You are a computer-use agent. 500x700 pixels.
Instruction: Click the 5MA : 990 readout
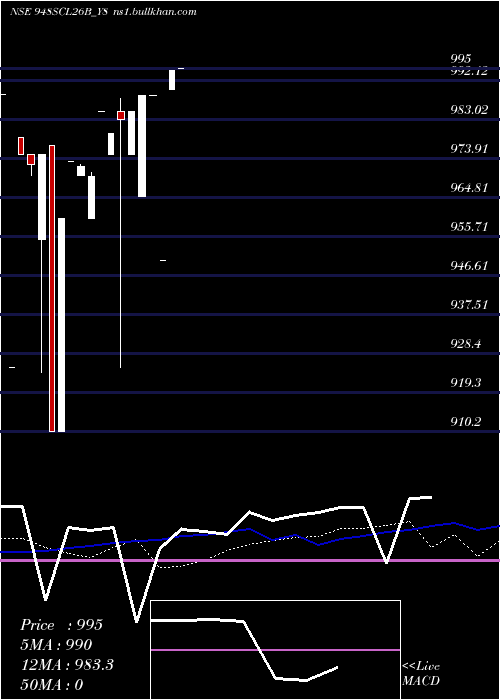click(56, 645)
